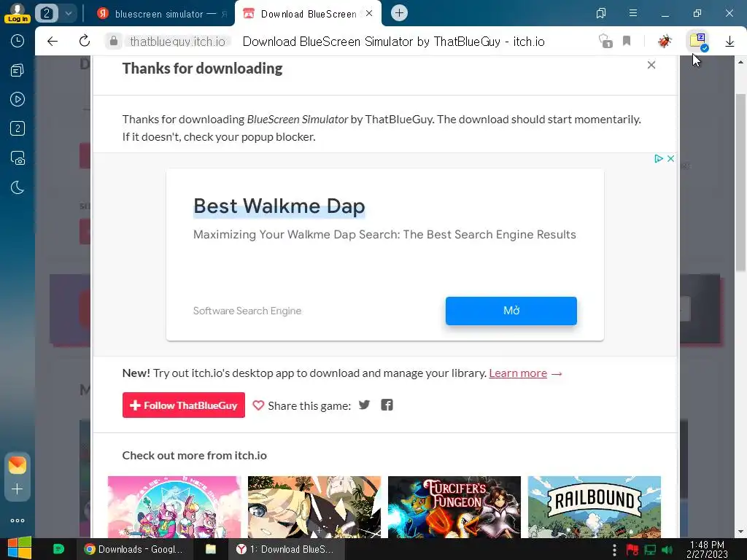Click the blue Mở ad button
Screen dimensions: 747x560
click(511, 311)
